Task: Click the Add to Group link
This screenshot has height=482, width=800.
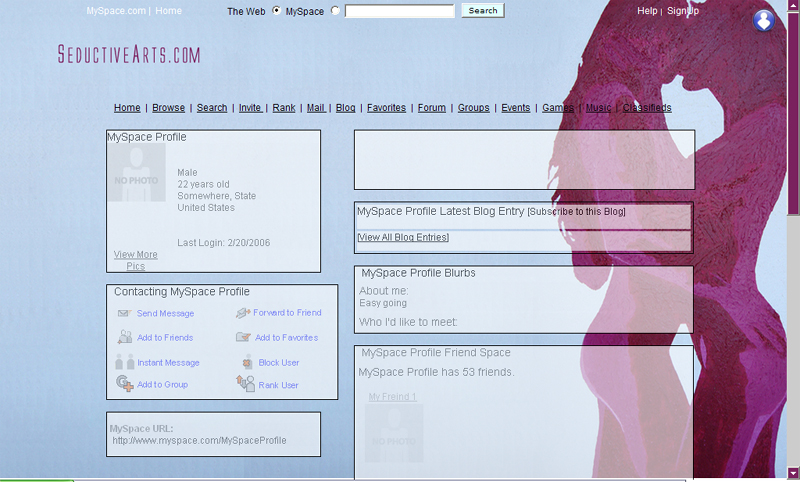Action: [x=162, y=385]
